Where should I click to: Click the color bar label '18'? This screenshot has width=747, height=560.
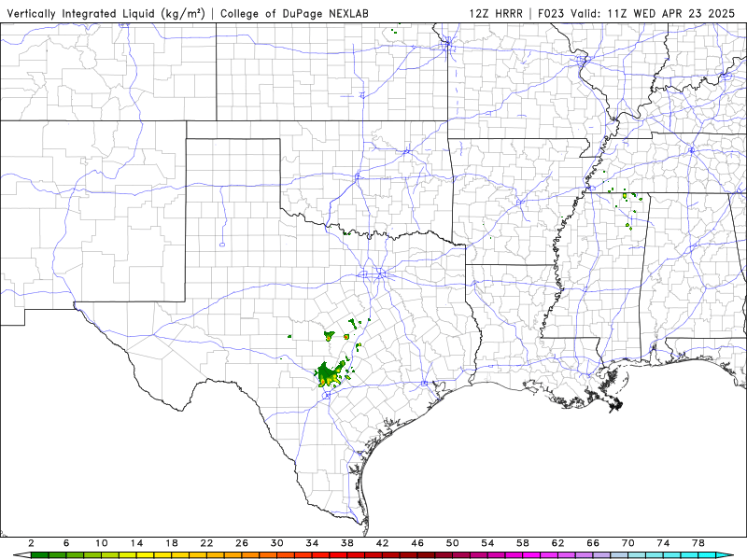coord(172,543)
